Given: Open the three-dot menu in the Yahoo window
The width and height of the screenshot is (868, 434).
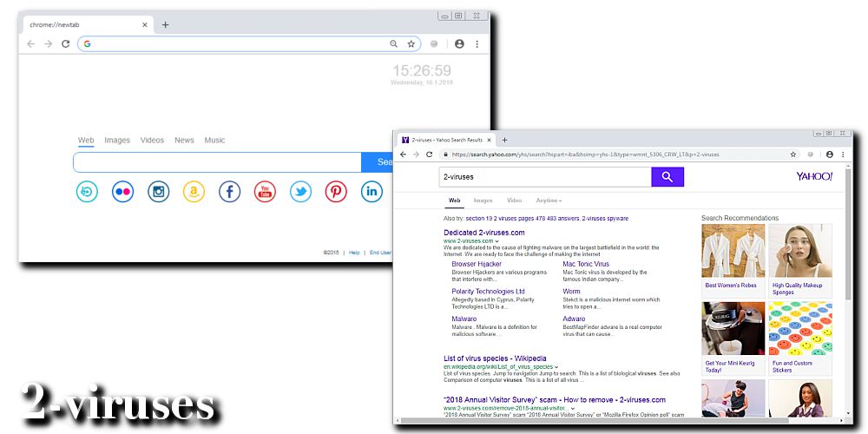Looking at the screenshot, I should pos(843,155).
